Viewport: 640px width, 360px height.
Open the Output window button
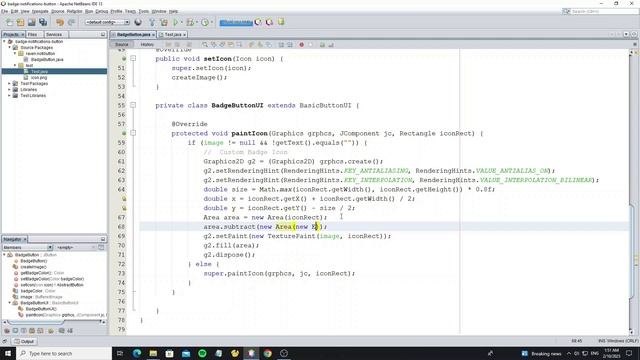pos(24,341)
